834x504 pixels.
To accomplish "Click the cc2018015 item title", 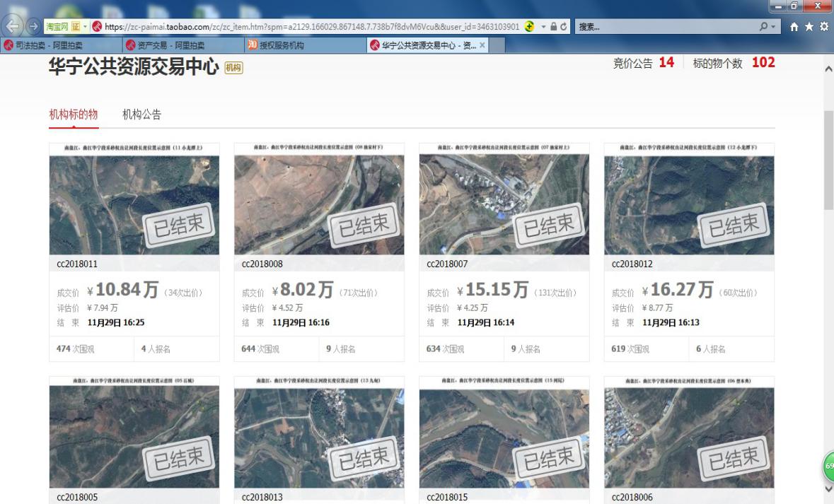I will pyautogui.click(x=447, y=497).
